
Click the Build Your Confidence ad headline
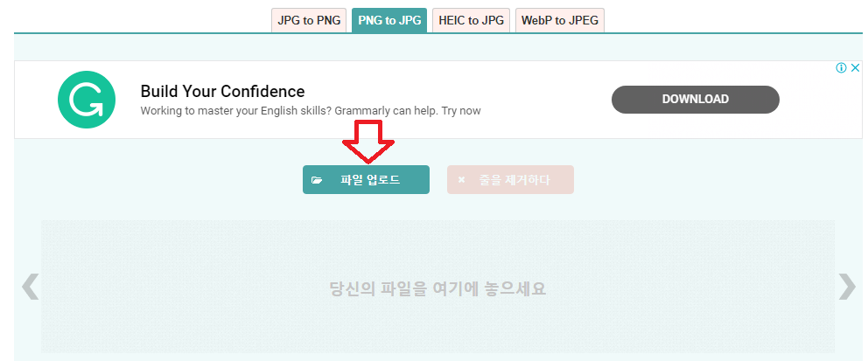(x=222, y=91)
